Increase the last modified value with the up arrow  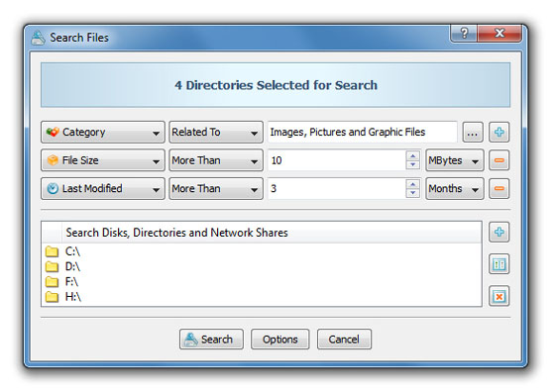click(412, 184)
